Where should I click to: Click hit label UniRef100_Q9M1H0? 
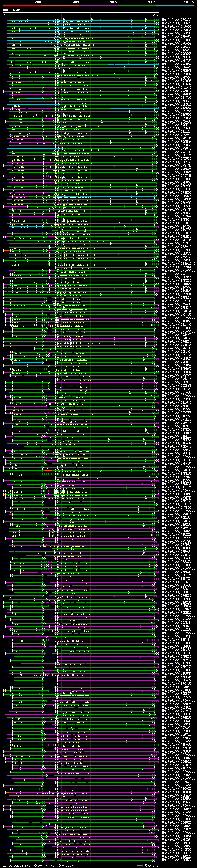[x=177, y=139]
